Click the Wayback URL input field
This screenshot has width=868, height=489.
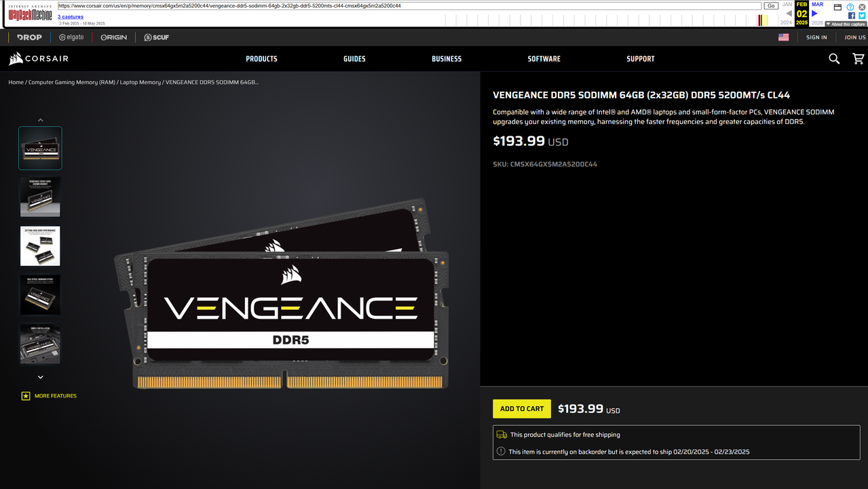pos(409,6)
